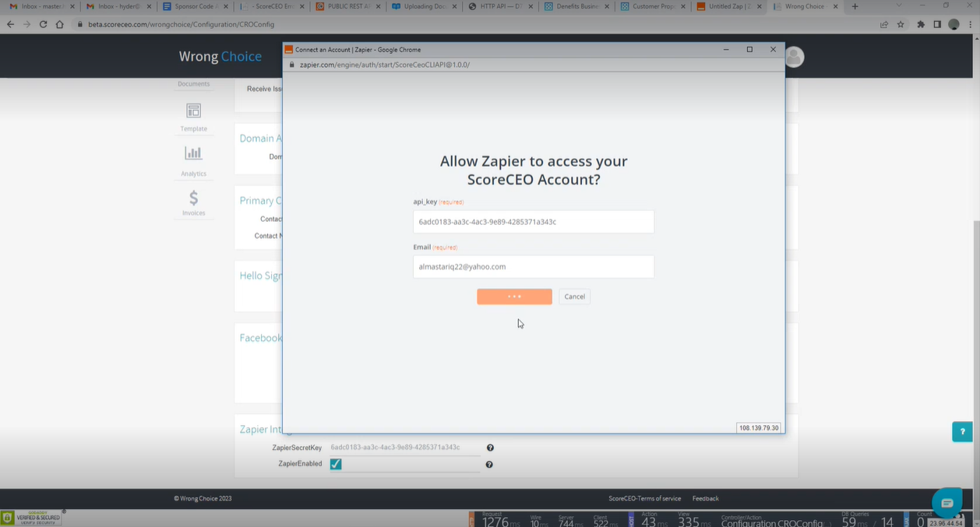Click share page icon in address bar
The image size is (980, 527).
[x=884, y=24]
